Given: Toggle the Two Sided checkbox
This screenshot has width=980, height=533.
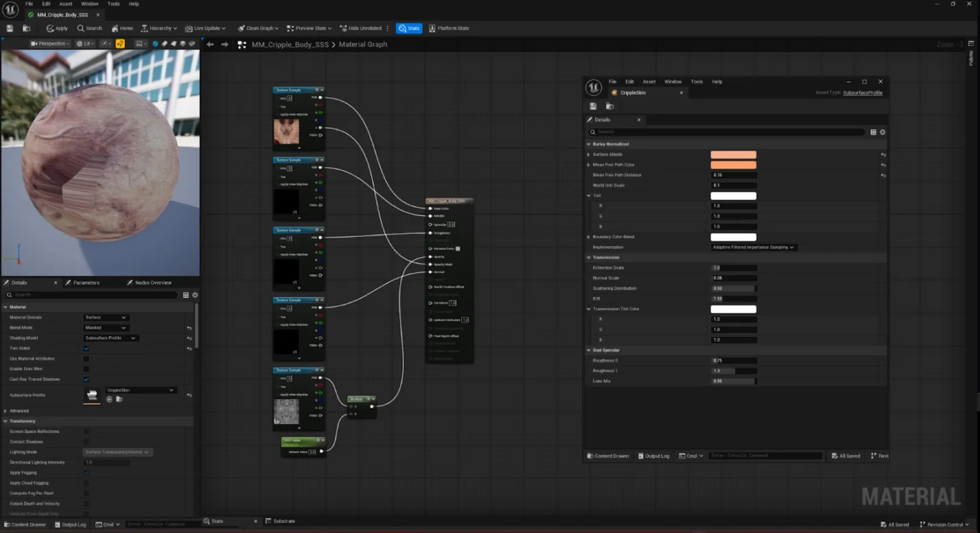Looking at the screenshot, I should [x=86, y=348].
